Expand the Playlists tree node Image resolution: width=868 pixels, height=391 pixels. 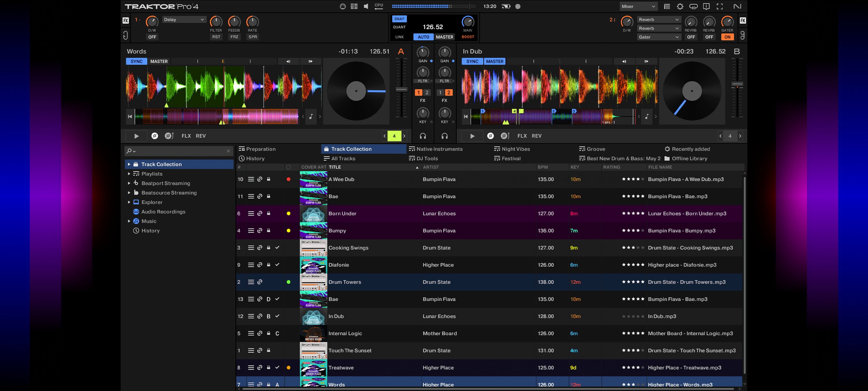[x=129, y=174]
